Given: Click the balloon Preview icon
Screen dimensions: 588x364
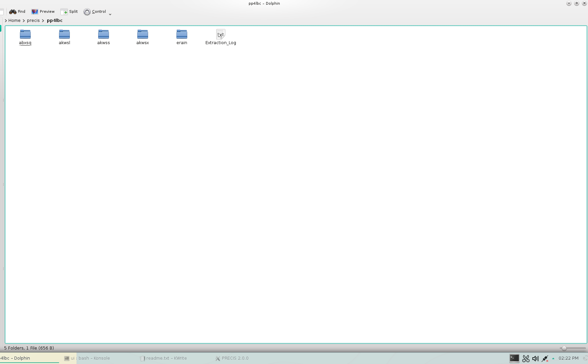Looking at the screenshot, I should [35, 12].
